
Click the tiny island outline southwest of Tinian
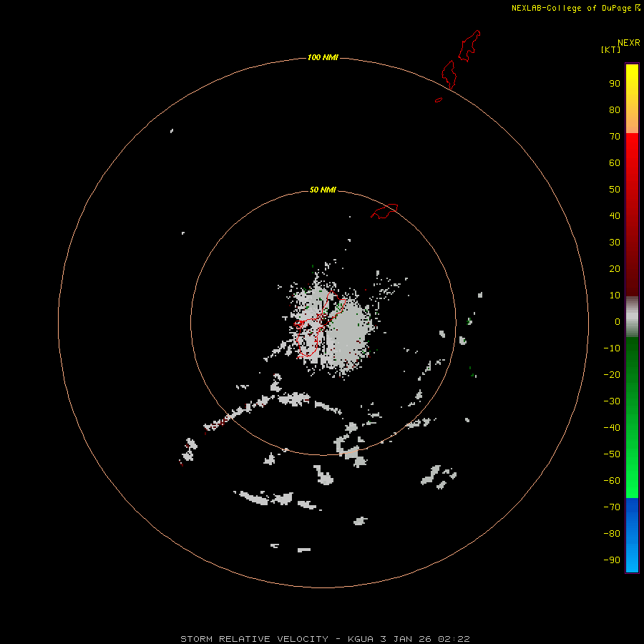tap(439, 99)
